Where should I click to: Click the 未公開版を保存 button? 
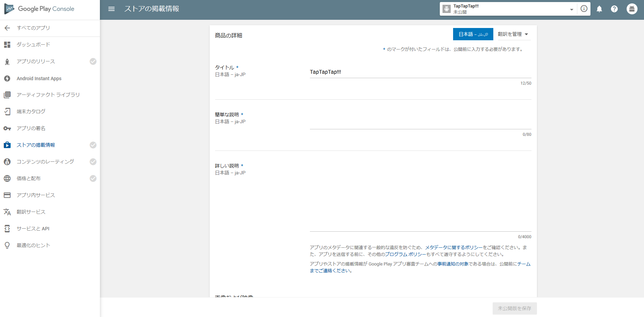coord(514,308)
